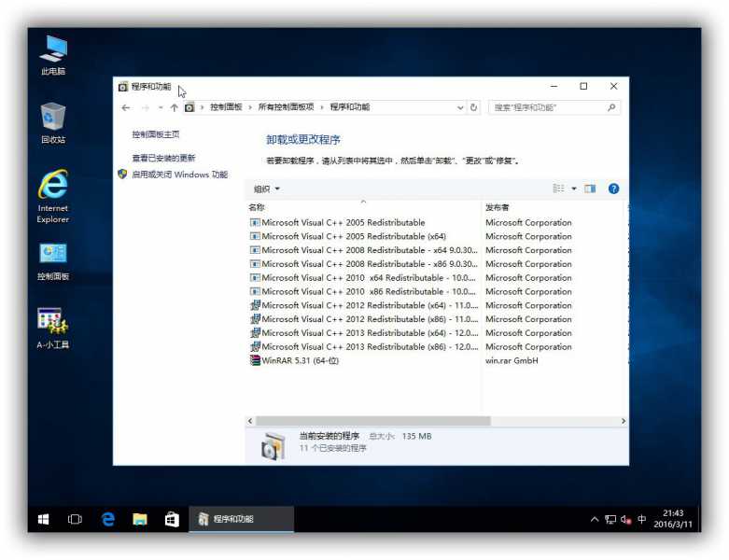Viewport: 729px width, 560px height.
Task: Open the This PC (此电脑) desktop icon
Action: click(x=53, y=55)
